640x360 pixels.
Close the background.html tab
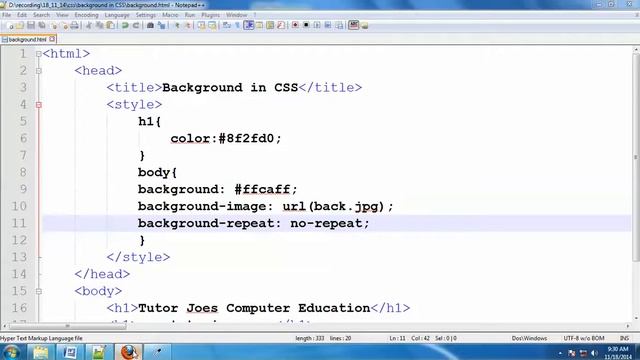coord(52,39)
